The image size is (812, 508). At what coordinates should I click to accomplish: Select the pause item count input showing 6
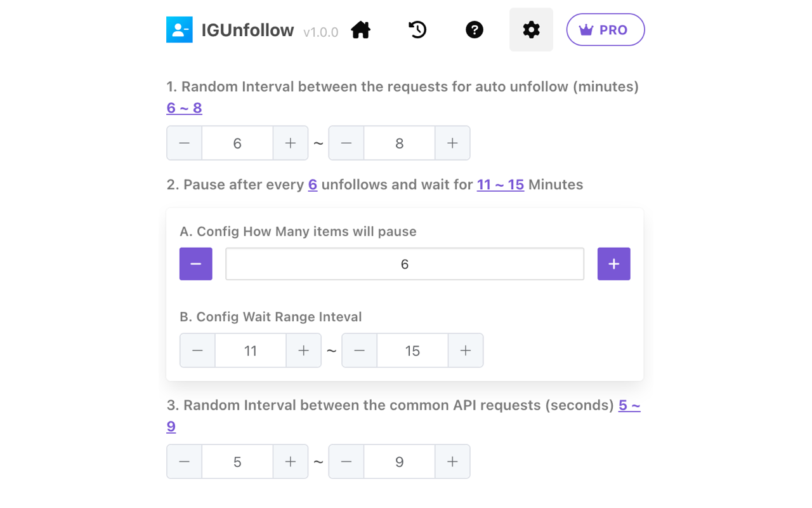(405, 264)
